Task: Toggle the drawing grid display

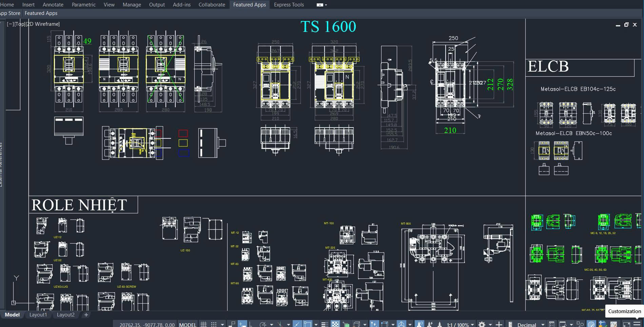Action: [x=203, y=324]
